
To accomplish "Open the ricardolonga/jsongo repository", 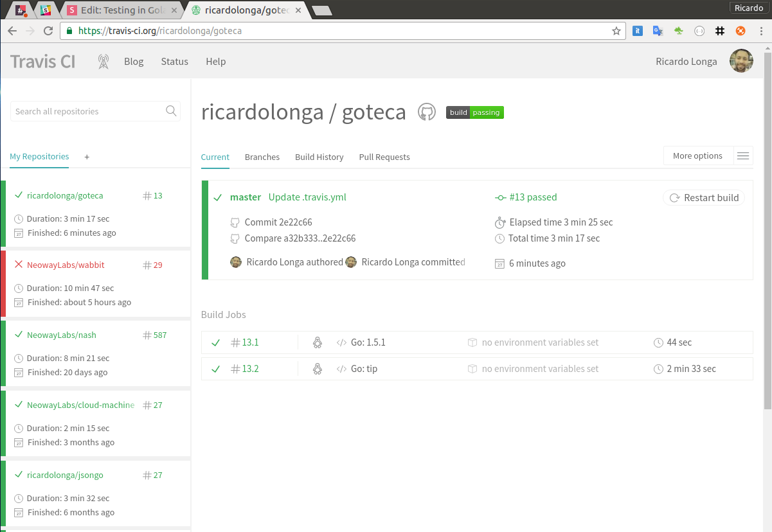I will point(65,475).
